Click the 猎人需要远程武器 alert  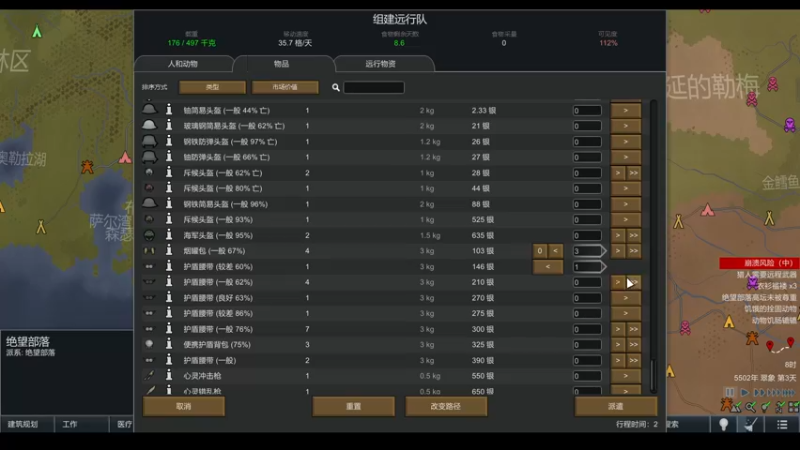(x=766, y=274)
